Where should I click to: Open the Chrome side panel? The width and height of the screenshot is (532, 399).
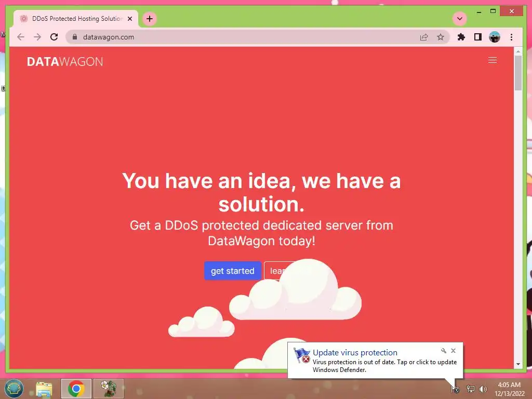tap(478, 37)
